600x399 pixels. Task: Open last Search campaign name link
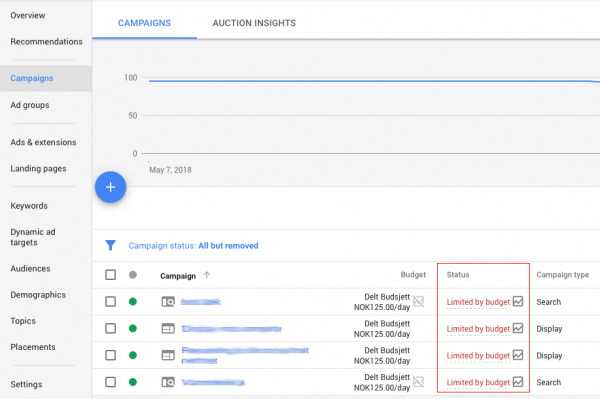coord(213,382)
